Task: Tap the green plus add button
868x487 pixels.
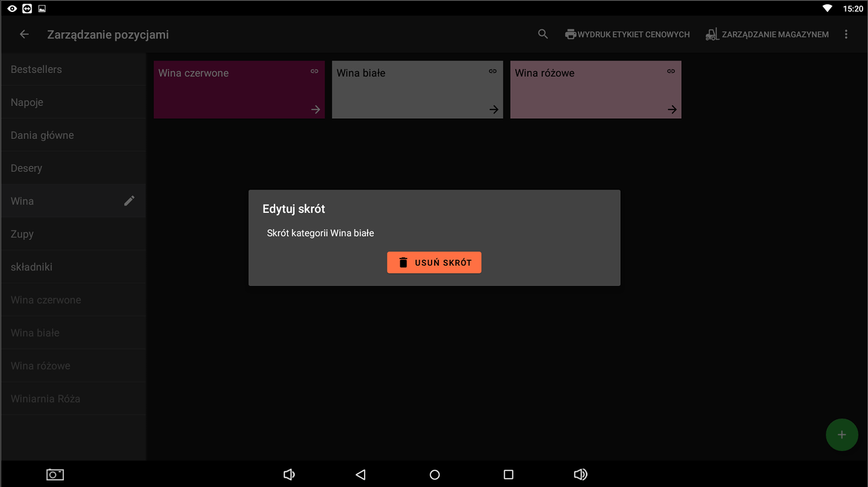Action: click(841, 435)
